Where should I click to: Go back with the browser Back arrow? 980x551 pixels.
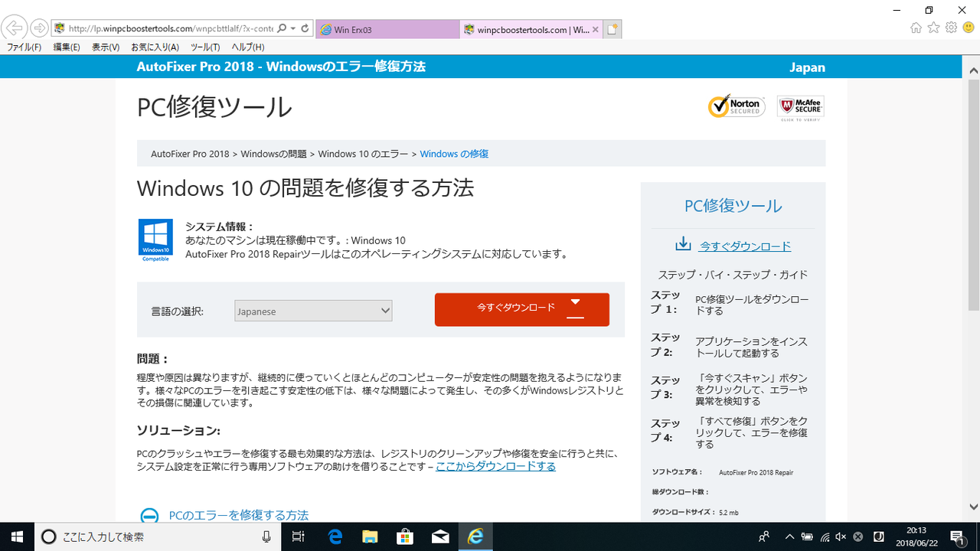point(14,28)
